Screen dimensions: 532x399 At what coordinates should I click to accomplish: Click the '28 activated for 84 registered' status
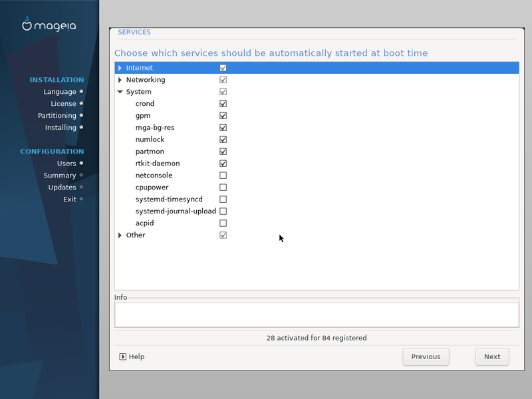coord(317,338)
